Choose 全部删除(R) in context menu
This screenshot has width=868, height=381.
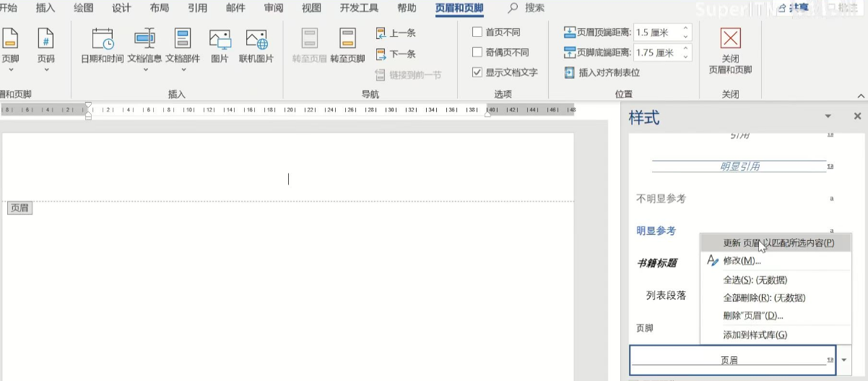776,298
